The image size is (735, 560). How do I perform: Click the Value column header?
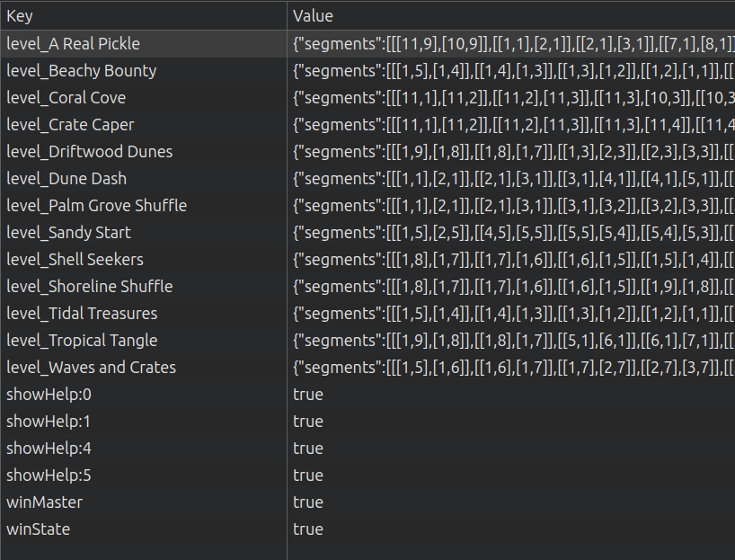[x=313, y=16]
